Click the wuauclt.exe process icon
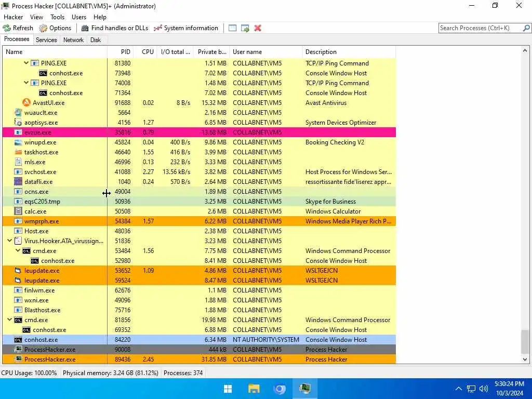 point(18,112)
